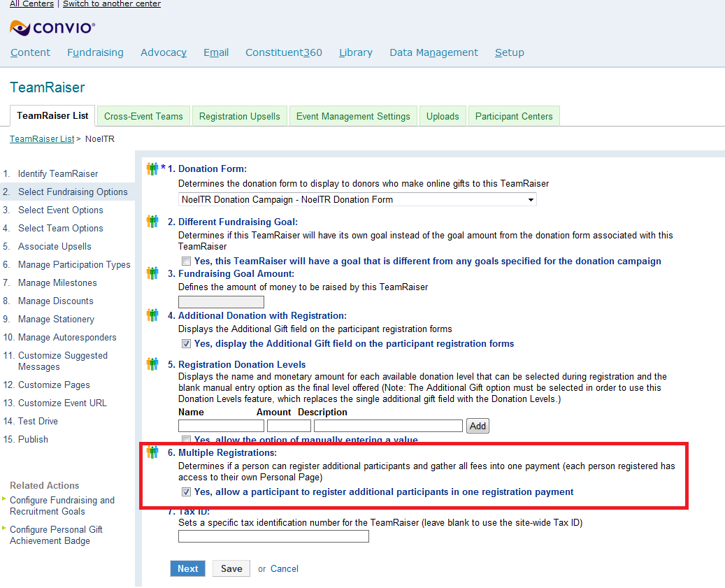Screen dimensions: 725x588
Task: Click the Cancel link
Action: point(285,569)
